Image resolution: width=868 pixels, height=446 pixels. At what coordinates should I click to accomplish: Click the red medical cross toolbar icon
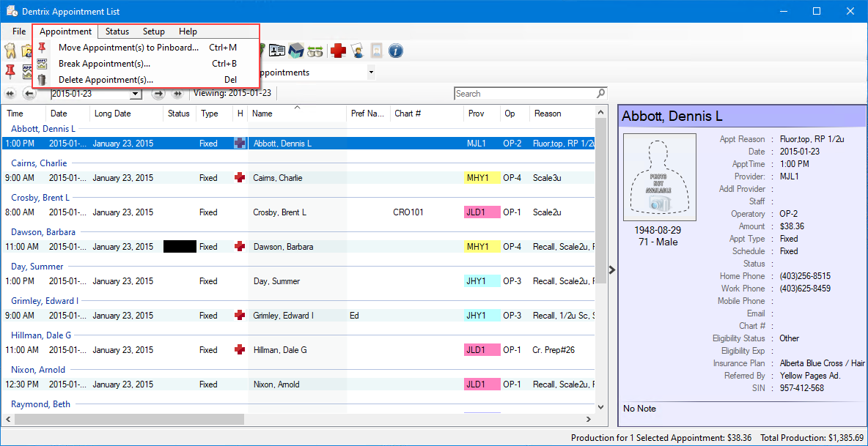[337, 51]
